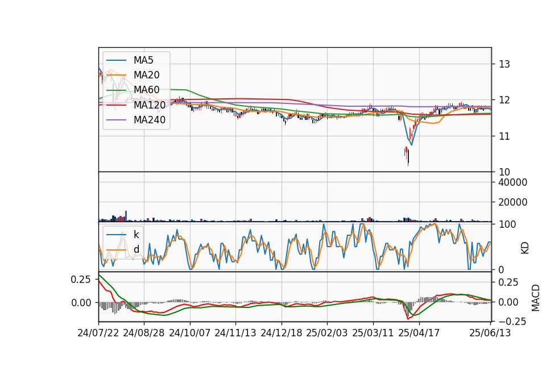Screen dimensions: 546x392
Task: Click the KD axis title
Action: point(525,248)
